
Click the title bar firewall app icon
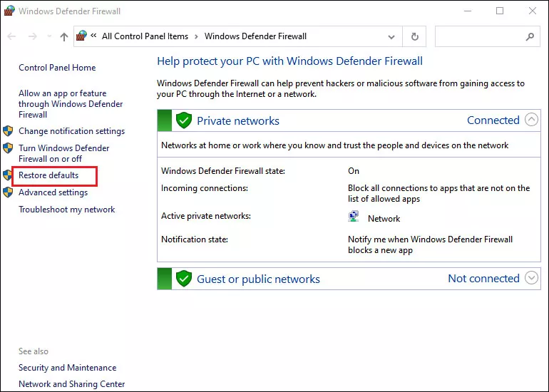[9, 11]
